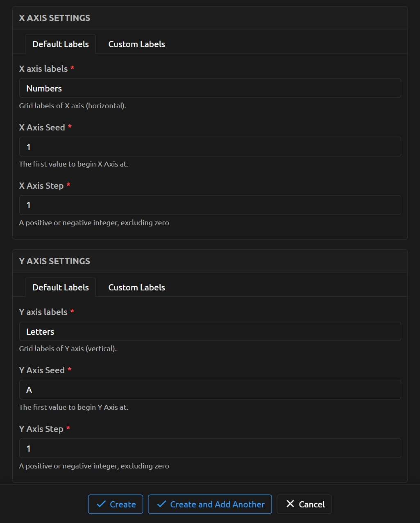Open the Y axis labels dropdown showing Letters
The width and height of the screenshot is (420, 523).
coord(210,331)
